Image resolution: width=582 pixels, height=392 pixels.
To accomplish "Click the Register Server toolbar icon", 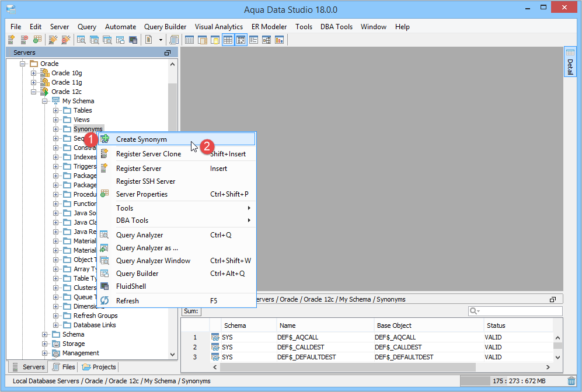I will point(12,40).
